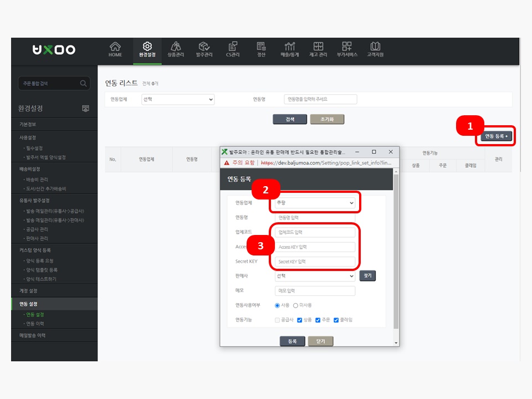The height and width of the screenshot is (399, 532).
Task: Open the 연동업체 filter dropdown on list page
Action: [178, 99]
